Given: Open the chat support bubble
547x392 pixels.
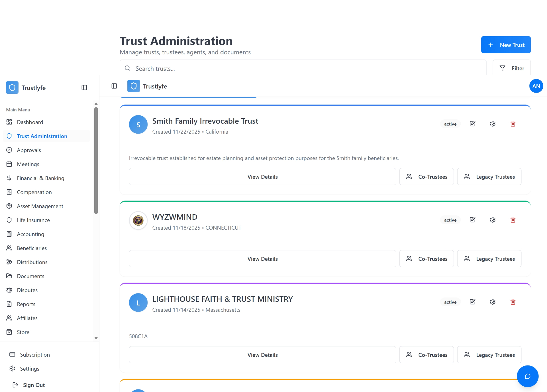Looking at the screenshot, I should [x=527, y=376].
